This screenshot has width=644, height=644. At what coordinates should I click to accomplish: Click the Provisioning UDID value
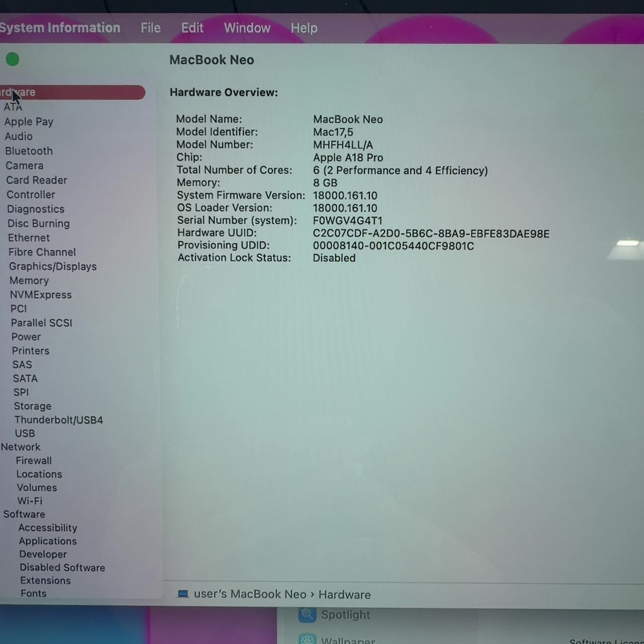point(393,246)
